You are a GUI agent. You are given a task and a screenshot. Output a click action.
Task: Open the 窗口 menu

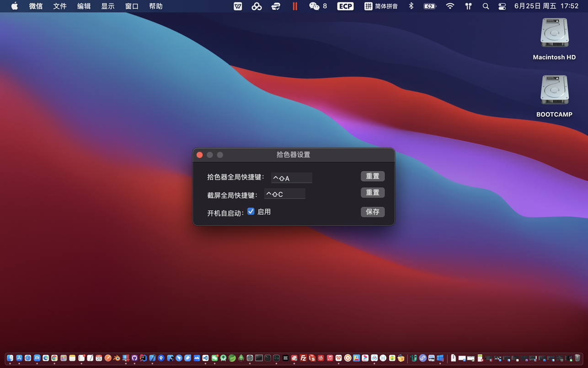click(132, 6)
